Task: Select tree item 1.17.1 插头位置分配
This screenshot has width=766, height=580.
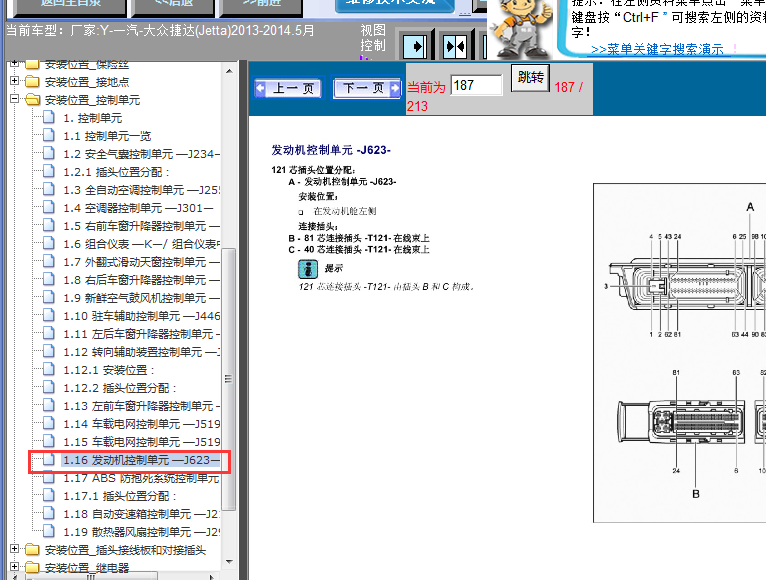Action: pyautogui.click(x=120, y=496)
